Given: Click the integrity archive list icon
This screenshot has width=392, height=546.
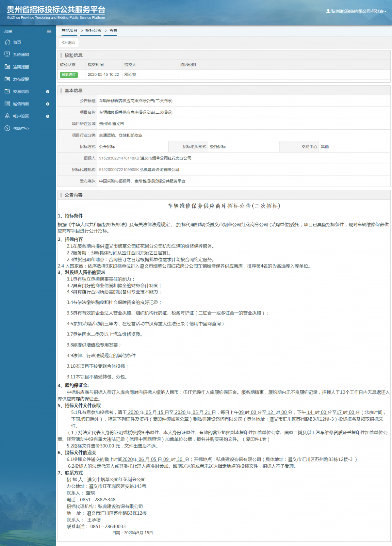Looking at the screenshot, I should tap(7, 104).
